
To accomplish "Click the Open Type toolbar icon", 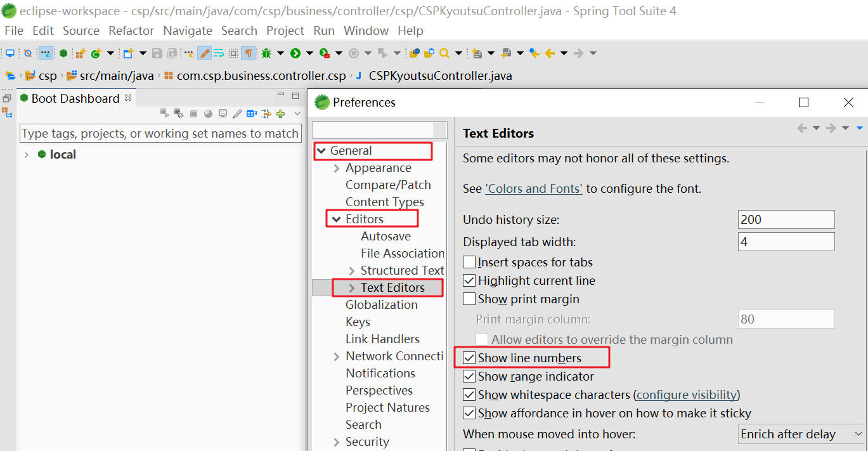I will coord(414,53).
